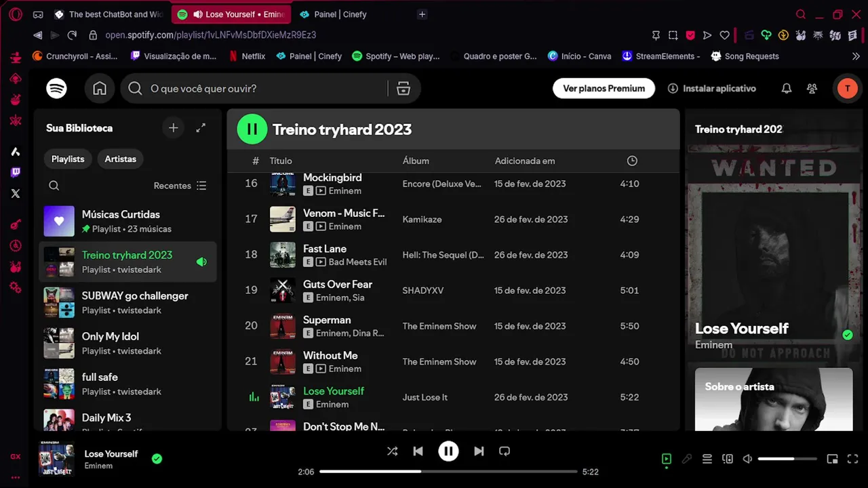Screen dimensions: 868x488
Task: Open the browse icon in search bar
Action: pos(403,89)
